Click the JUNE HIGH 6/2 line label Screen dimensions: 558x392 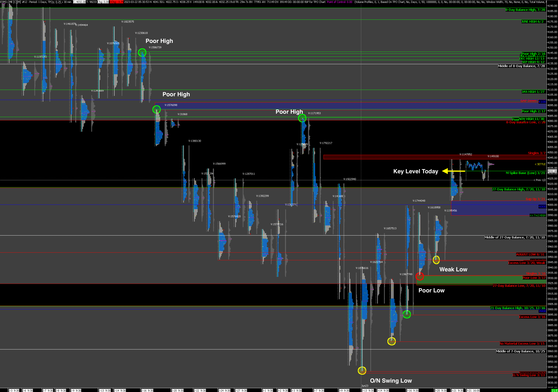(x=532, y=22)
